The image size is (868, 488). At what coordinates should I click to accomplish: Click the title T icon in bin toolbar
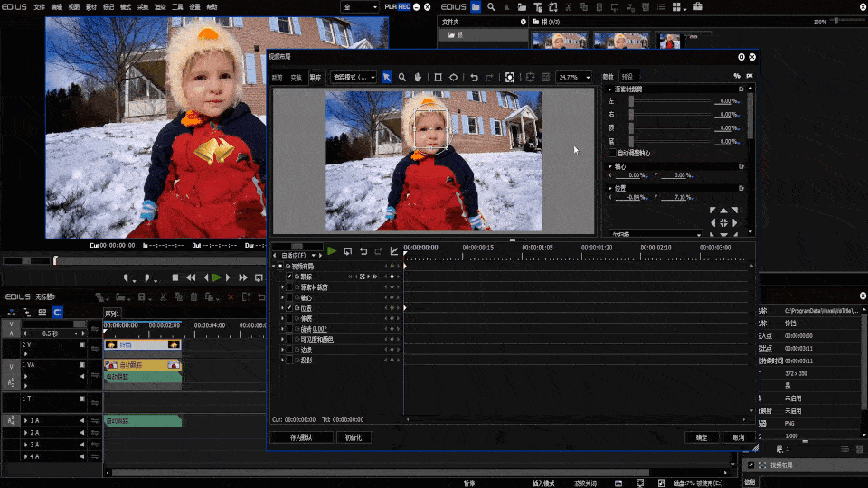(537, 7)
